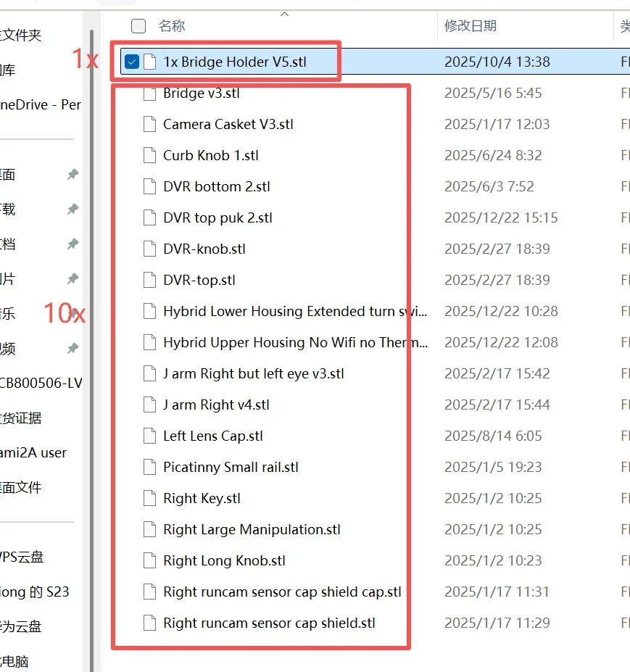
Task: Click the file icon of Right Key.stl
Action: pyautogui.click(x=149, y=498)
